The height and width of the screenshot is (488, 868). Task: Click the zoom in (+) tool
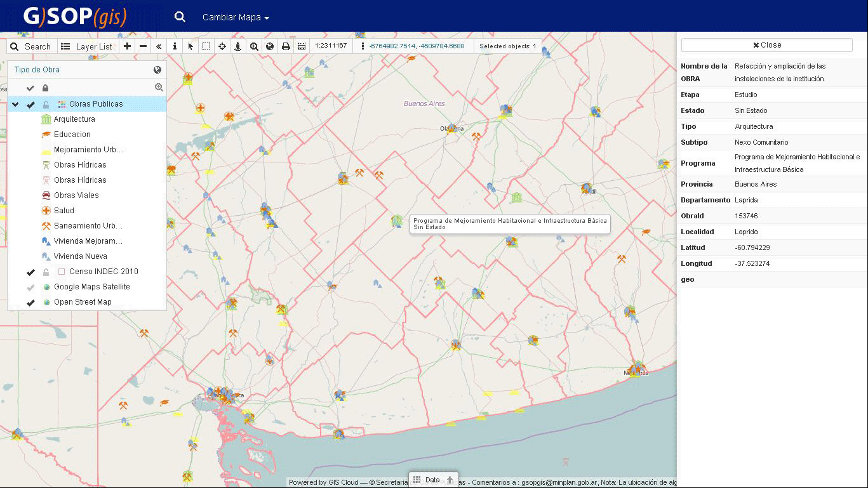click(x=126, y=46)
